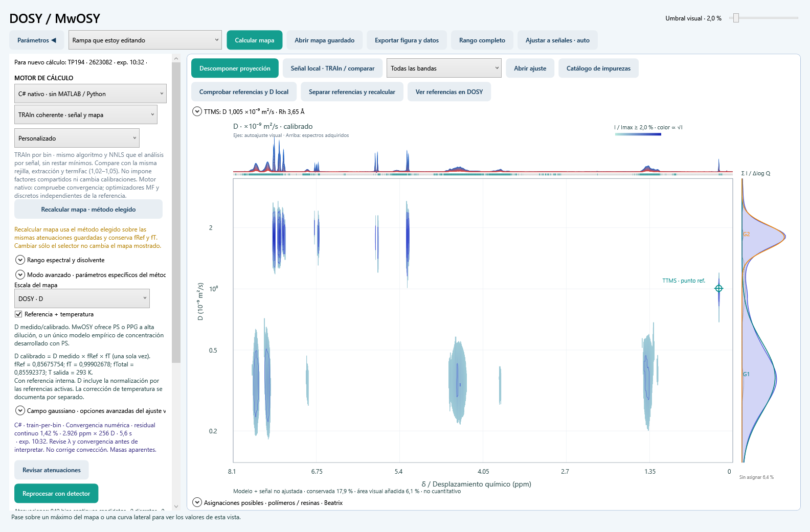Export figure and data
This screenshot has width=810, height=532.
coord(407,40)
